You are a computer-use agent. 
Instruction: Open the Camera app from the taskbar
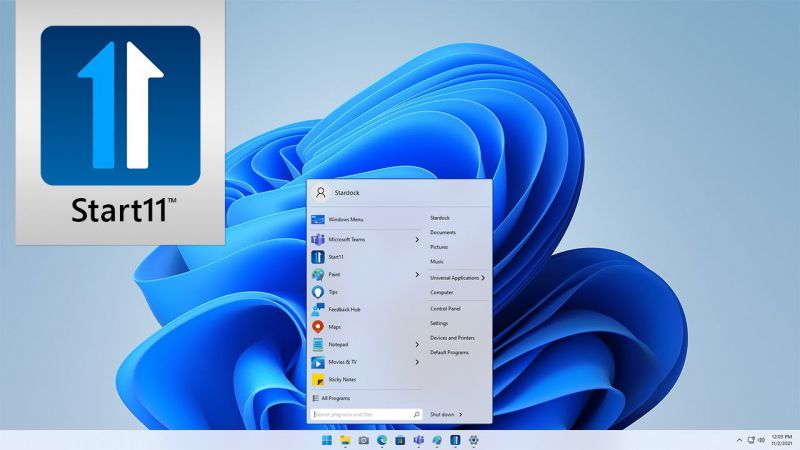tap(363, 440)
